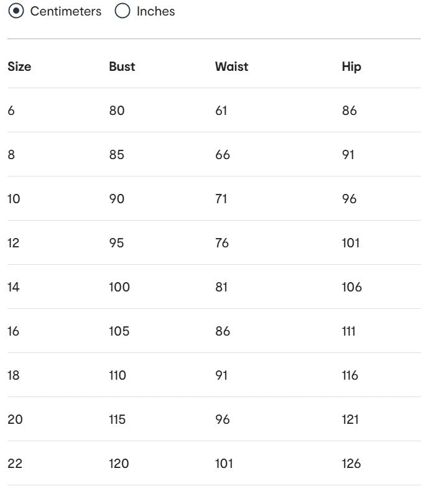Click the Size column header

(19, 66)
